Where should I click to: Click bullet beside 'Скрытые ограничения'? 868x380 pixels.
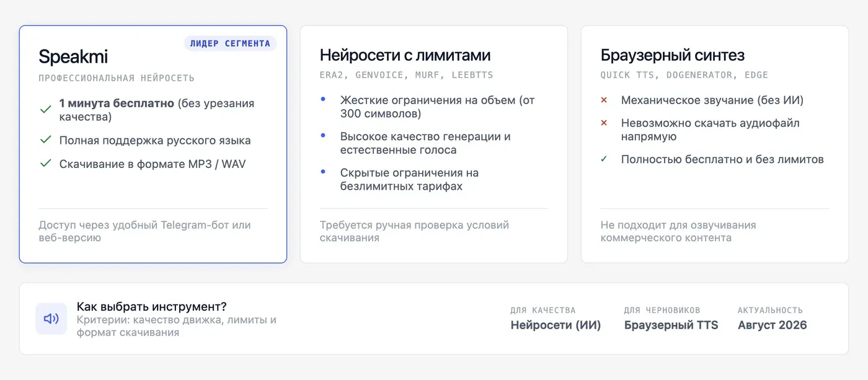[x=323, y=172]
